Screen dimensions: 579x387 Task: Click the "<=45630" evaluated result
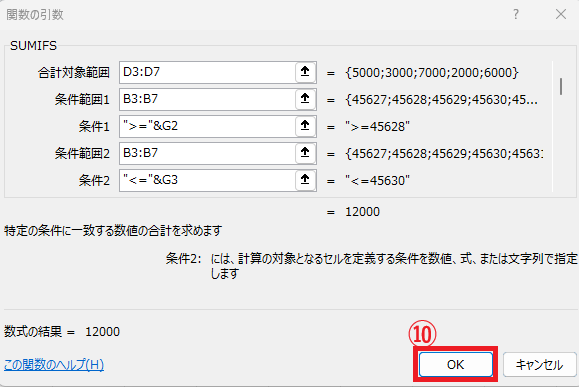377,181
